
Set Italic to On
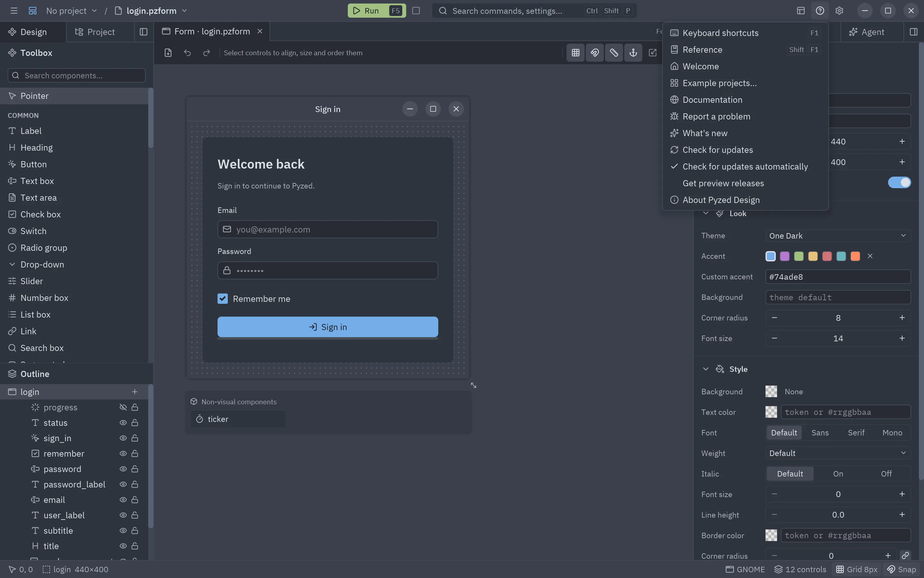point(838,474)
